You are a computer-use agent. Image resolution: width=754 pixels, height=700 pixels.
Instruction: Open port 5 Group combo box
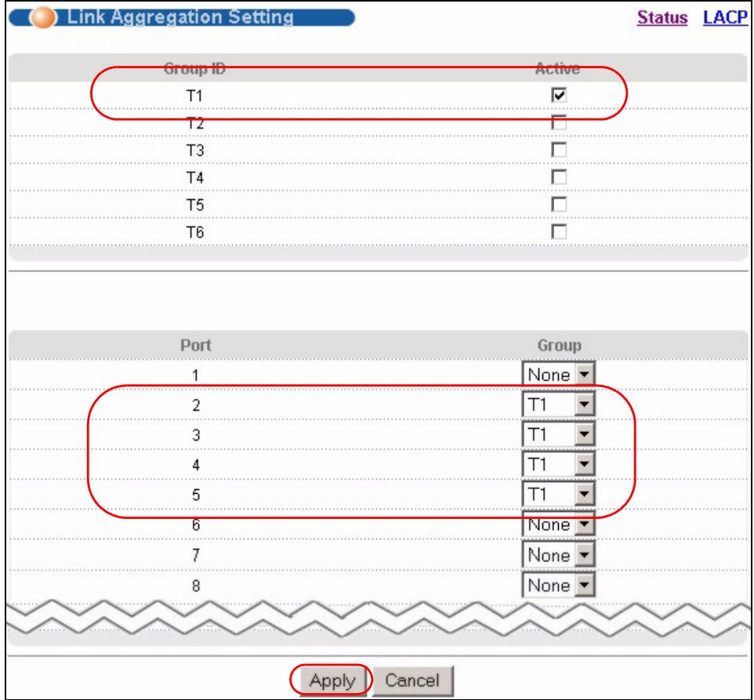558,494
